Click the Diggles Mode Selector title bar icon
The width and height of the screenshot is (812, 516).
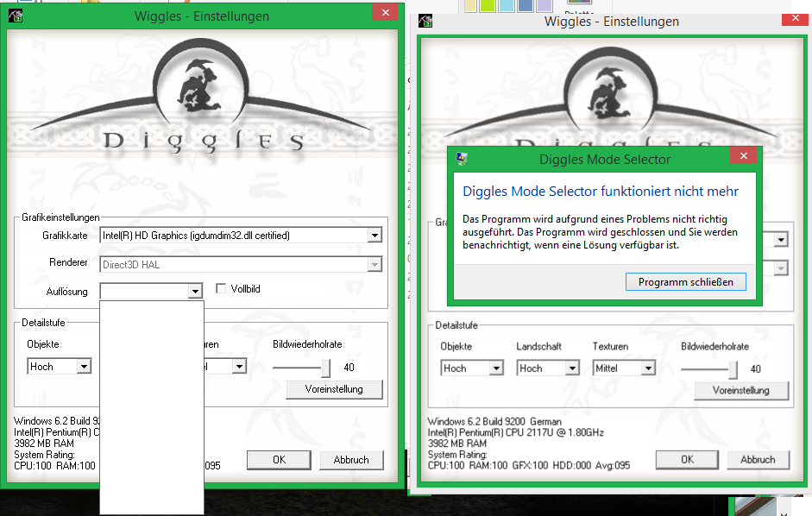[x=463, y=159]
